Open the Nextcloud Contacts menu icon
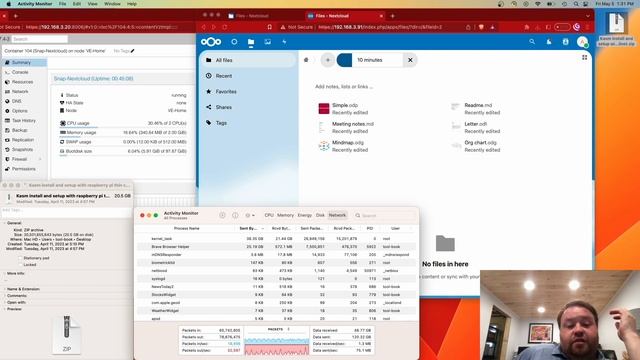 (x=565, y=42)
